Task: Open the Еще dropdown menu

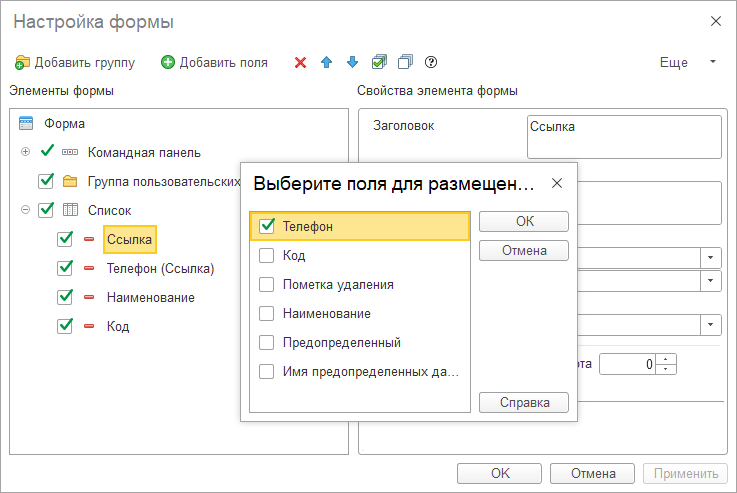Action: tap(687, 63)
